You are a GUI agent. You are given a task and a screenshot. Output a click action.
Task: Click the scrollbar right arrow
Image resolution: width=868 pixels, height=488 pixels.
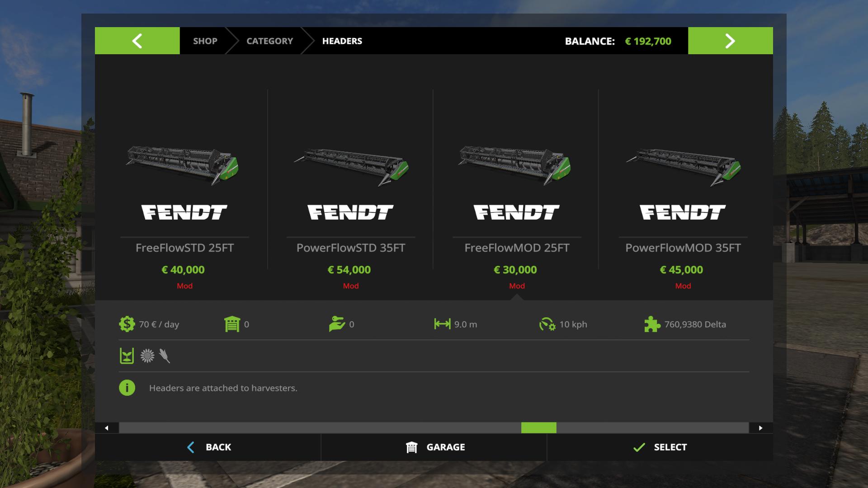[x=760, y=427]
